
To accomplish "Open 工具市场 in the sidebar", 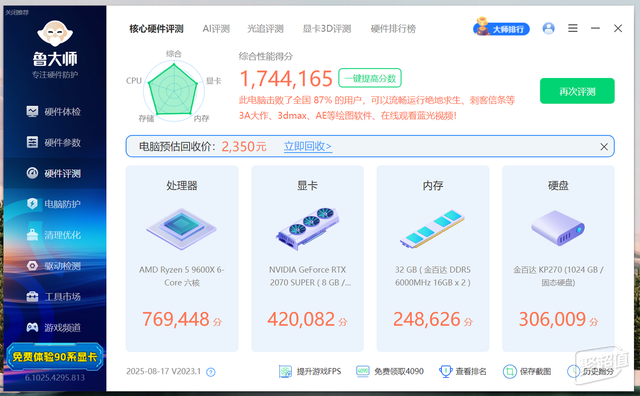I will [x=54, y=296].
